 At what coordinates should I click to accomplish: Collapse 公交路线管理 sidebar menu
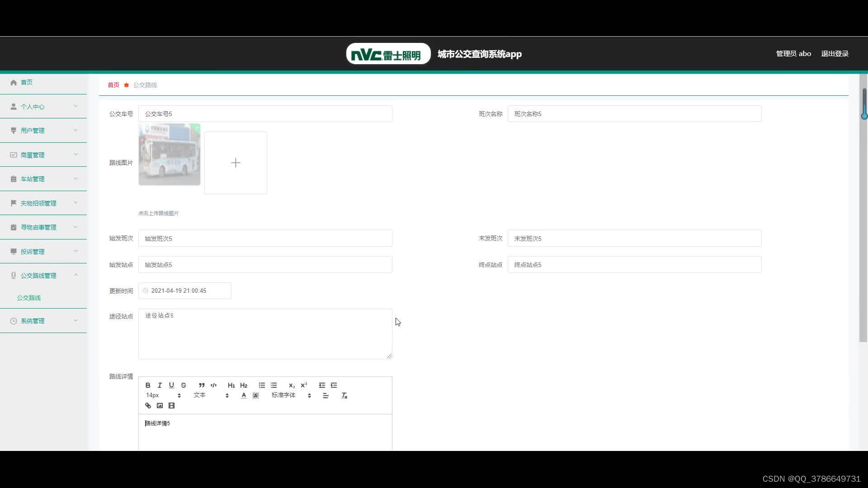click(x=43, y=276)
